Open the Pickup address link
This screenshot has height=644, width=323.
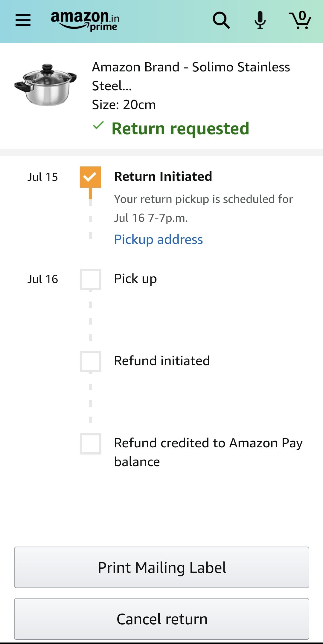tap(159, 239)
